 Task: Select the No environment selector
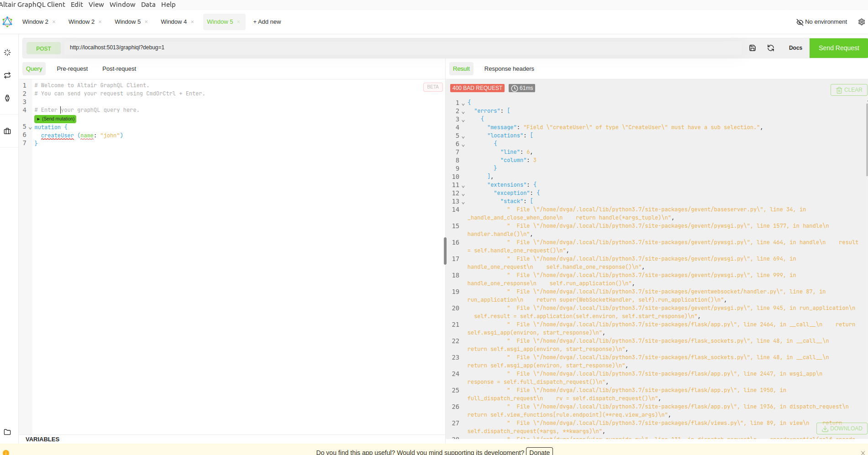click(x=821, y=22)
